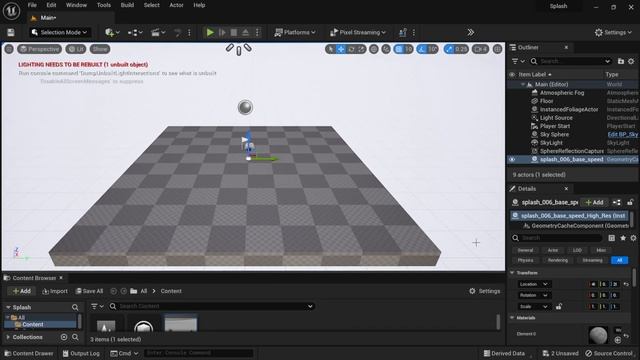Image resolution: width=640 pixels, height=360 pixels.
Task: Open the Outliner settings gear
Action: [x=631, y=61]
